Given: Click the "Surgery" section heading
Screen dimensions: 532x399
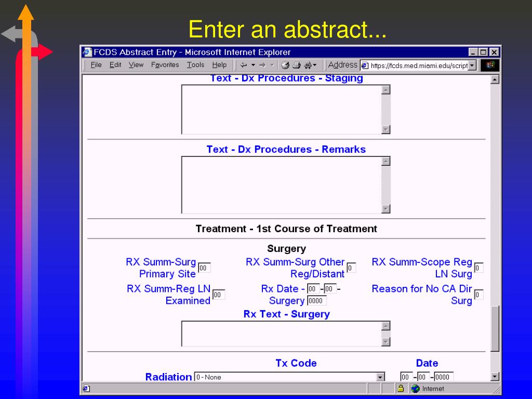Looking at the screenshot, I should (286, 249).
